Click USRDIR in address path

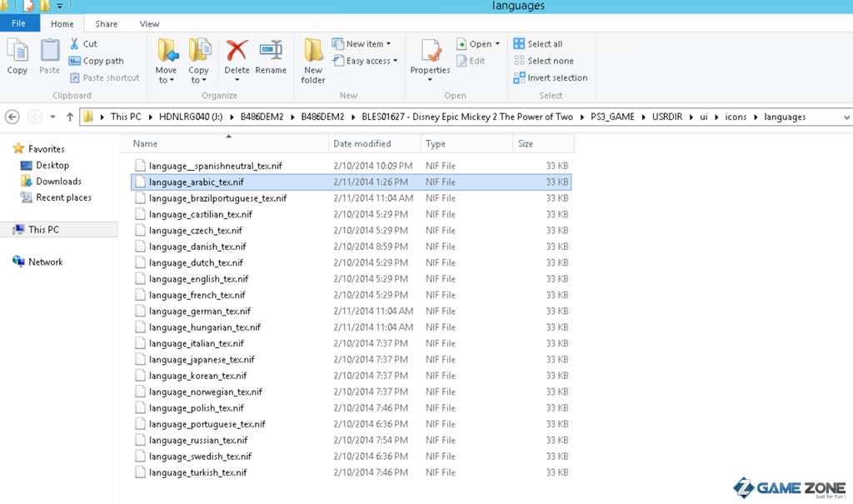click(x=667, y=117)
